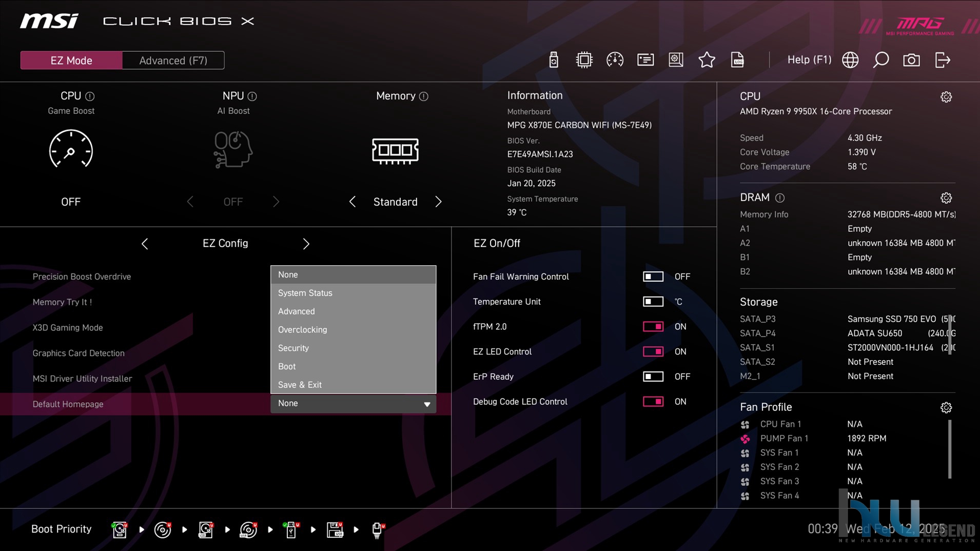Image resolution: width=980 pixels, height=551 pixels.
Task: Change language with globe icon
Action: [x=850, y=60]
